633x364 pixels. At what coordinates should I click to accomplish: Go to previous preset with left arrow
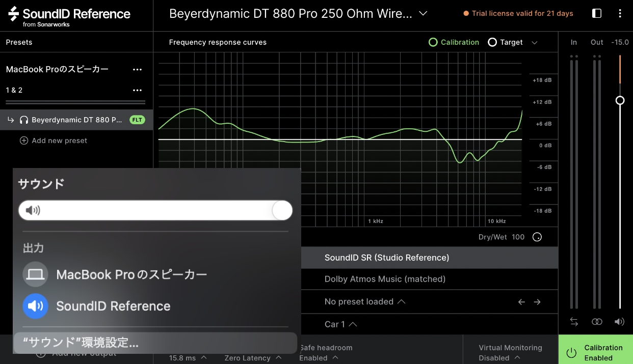click(521, 302)
